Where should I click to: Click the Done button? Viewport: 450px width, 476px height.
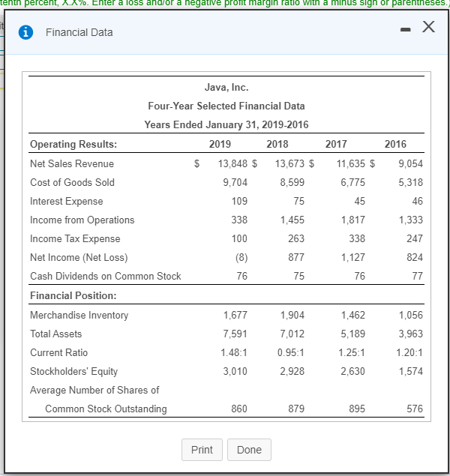click(249, 450)
